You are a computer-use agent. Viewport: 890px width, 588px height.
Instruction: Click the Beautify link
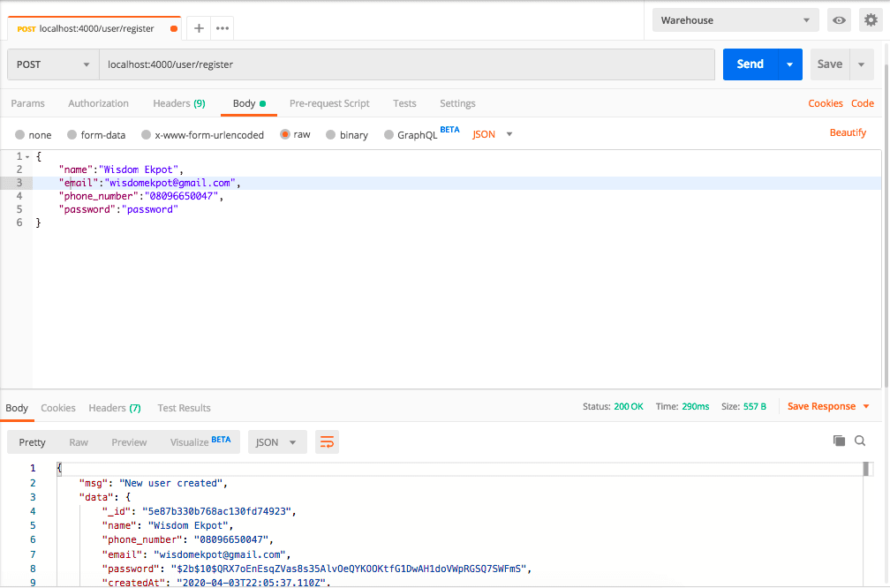coord(848,132)
